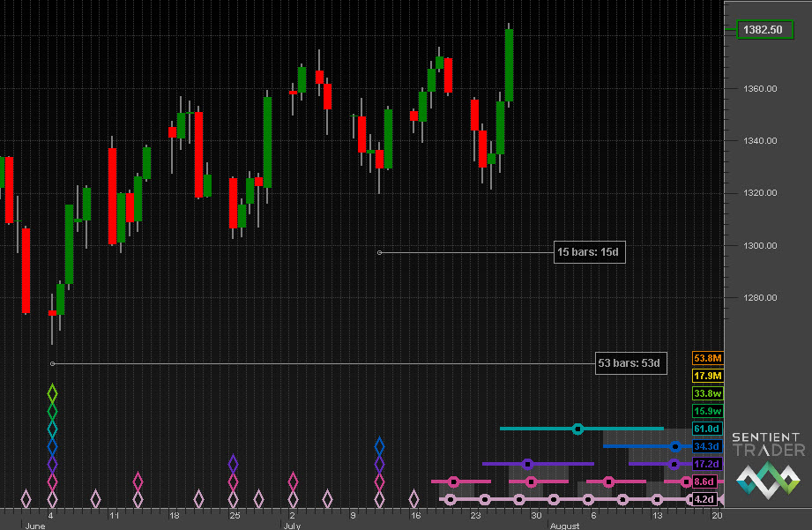Select the light green diamond atop June 4 stack
This screenshot has width=812, height=530.
tap(52, 392)
